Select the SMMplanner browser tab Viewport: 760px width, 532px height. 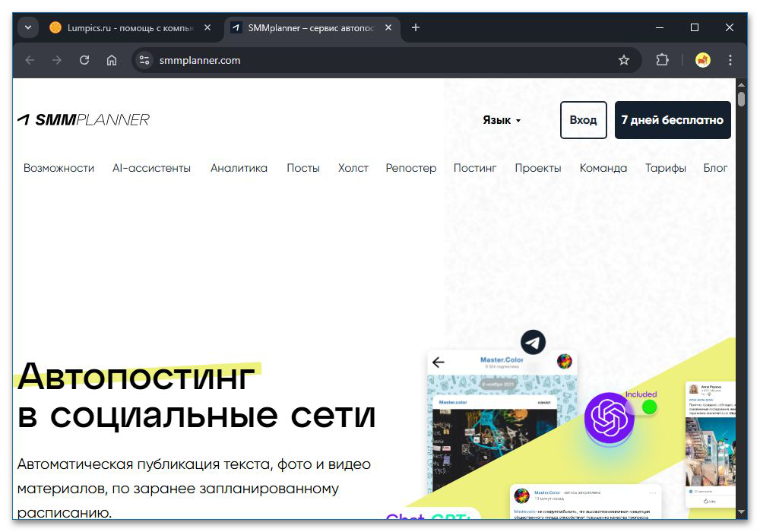pos(312,27)
